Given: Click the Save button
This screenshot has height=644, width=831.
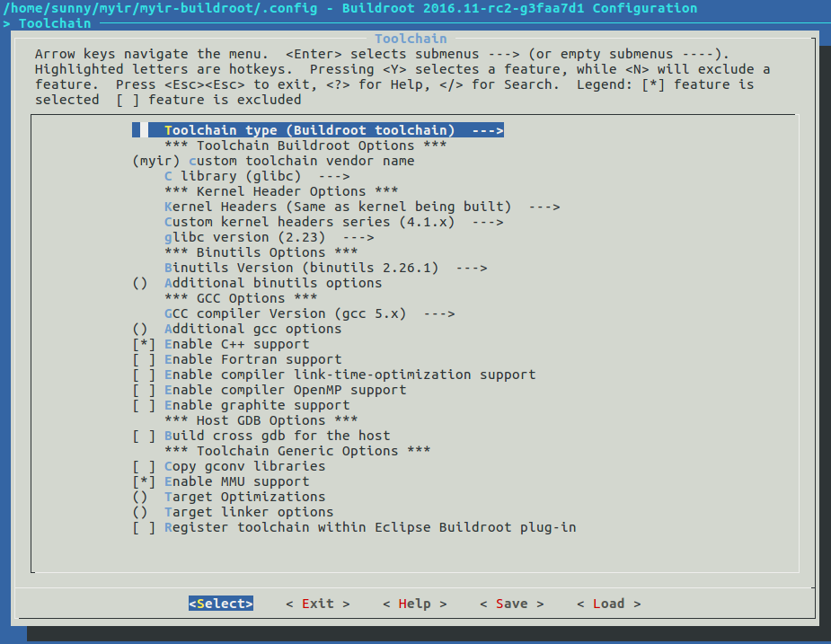Looking at the screenshot, I should 512,604.
